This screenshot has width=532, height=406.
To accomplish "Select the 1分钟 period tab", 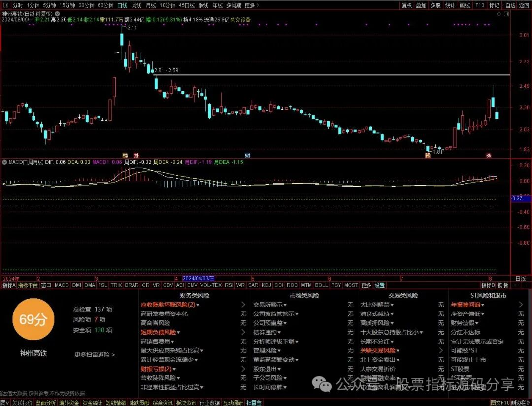I will point(33,5).
